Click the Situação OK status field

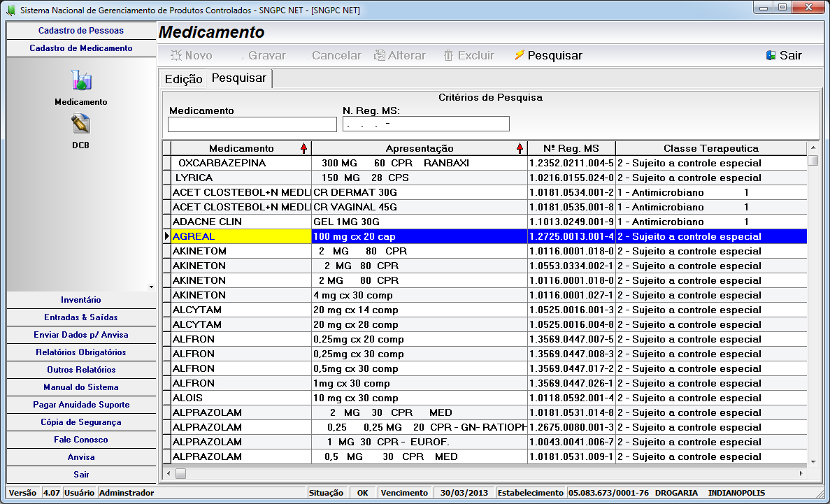click(x=362, y=493)
